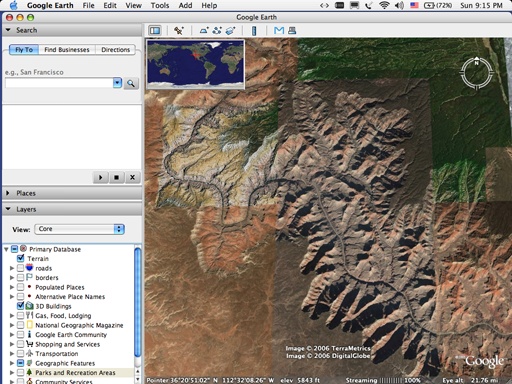512x384 pixels.
Task: Click the Google Earth Community info icon
Action: click(30, 334)
